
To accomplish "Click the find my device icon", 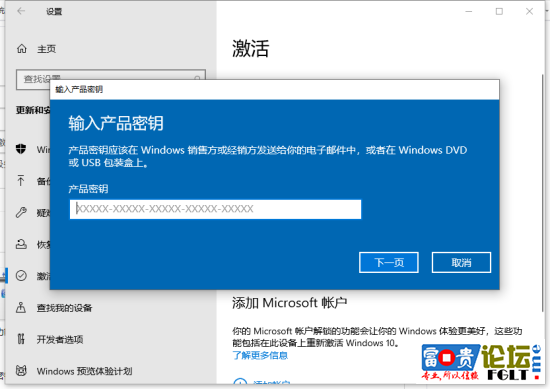I will 21,308.
